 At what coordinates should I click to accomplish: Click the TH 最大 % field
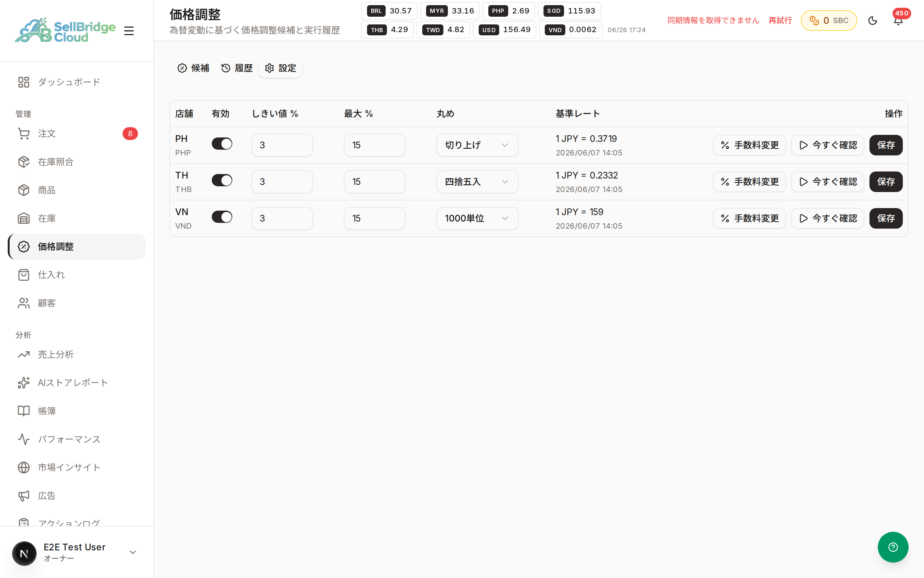(374, 181)
